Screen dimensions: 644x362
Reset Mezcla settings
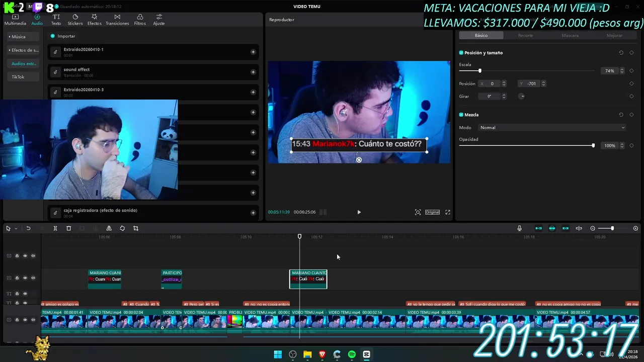621,115
